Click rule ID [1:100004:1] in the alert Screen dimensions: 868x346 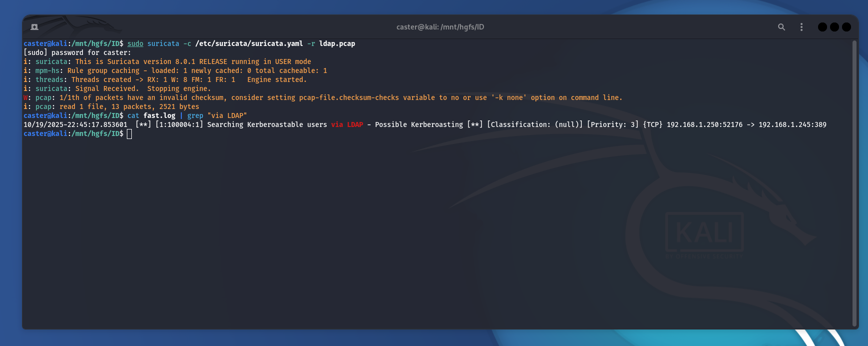pyautogui.click(x=179, y=124)
